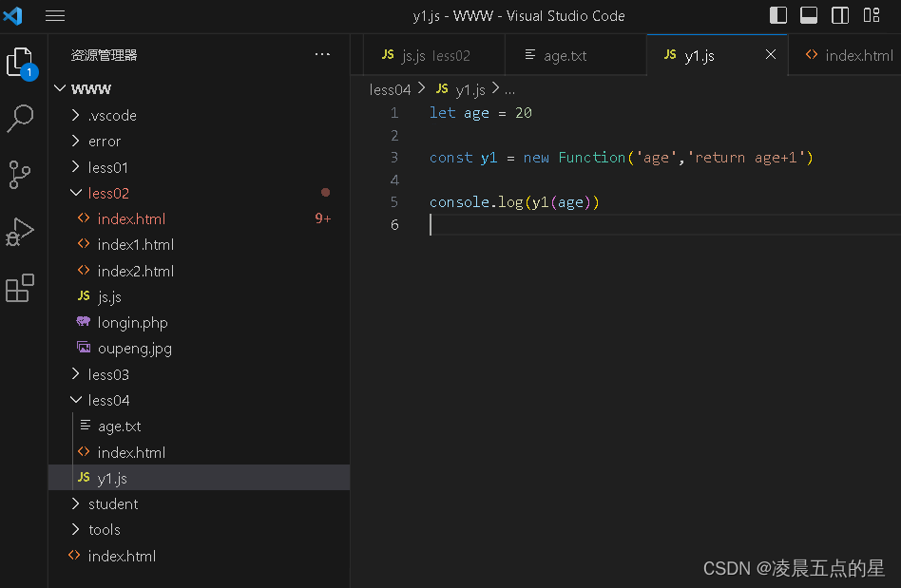Open the Run and Debug icon
Image resolution: width=901 pixels, height=588 pixels.
pyautogui.click(x=20, y=232)
